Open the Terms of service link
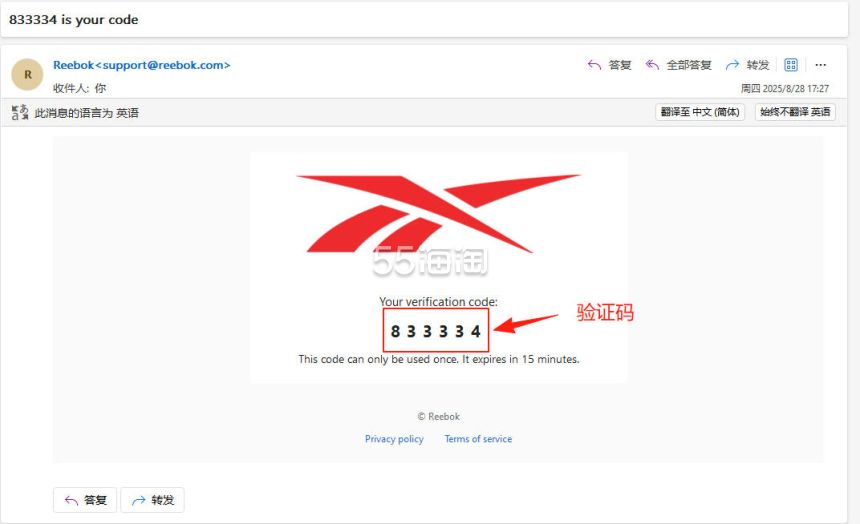 tap(478, 439)
